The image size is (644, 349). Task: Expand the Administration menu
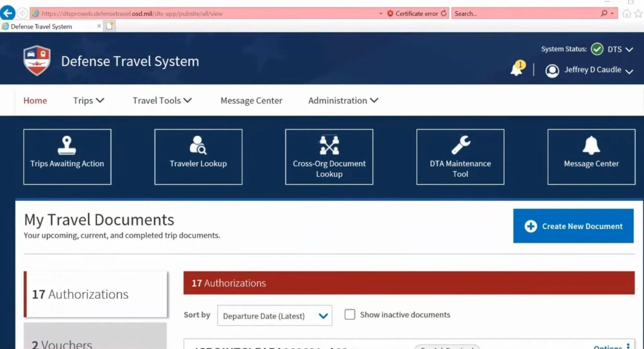(343, 101)
